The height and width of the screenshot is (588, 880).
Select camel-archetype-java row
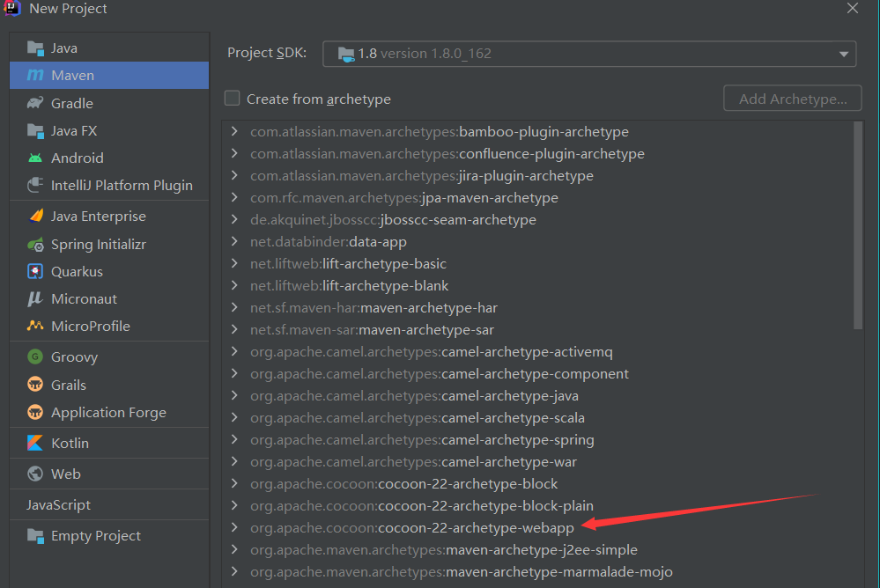pyautogui.click(x=537, y=395)
